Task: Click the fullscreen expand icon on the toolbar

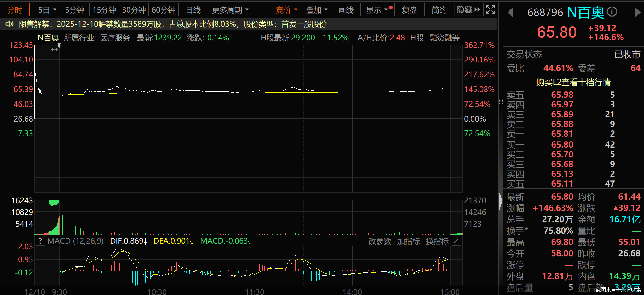Action: [491, 9]
